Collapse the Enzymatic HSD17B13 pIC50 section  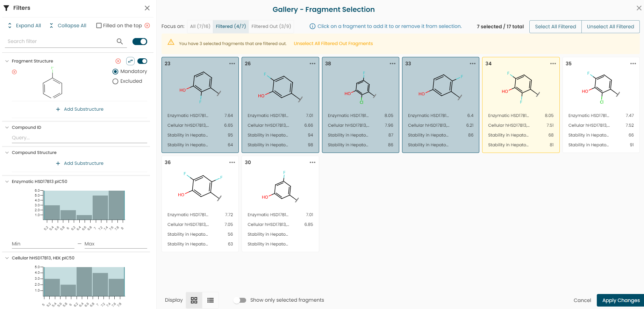[7, 182]
